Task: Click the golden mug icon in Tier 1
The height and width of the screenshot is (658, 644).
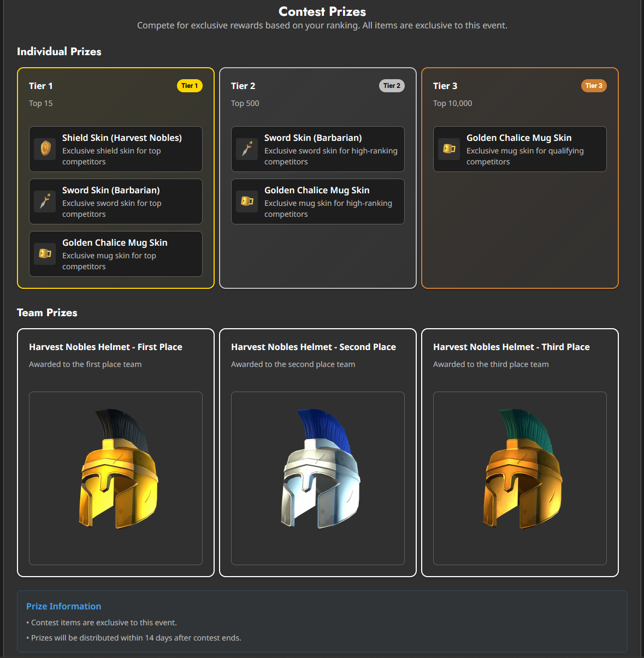Action: coord(45,253)
